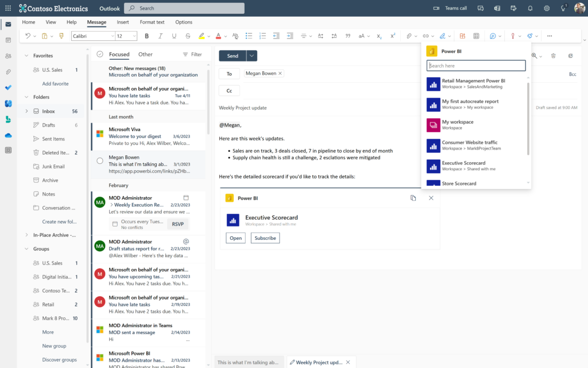Toggle bold formatting on the selected text
The height and width of the screenshot is (368, 588).
point(147,36)
